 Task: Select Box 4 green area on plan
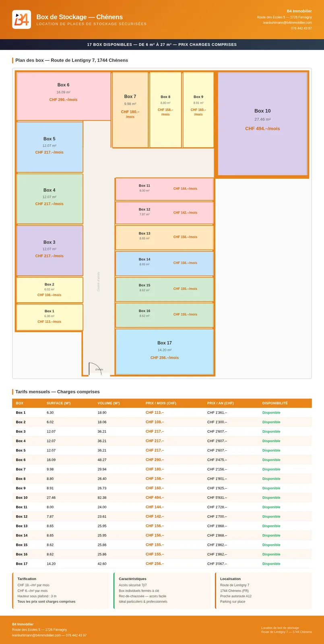coord(50,199)
